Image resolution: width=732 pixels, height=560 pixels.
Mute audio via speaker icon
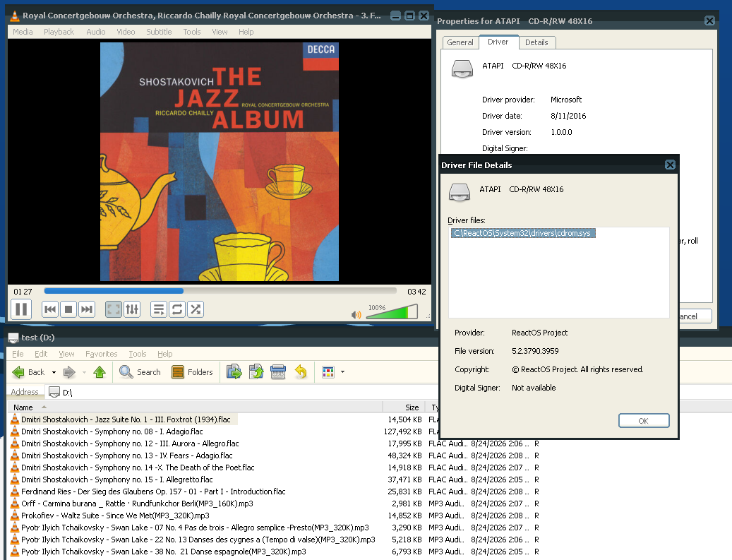click(x=356, y=315)
